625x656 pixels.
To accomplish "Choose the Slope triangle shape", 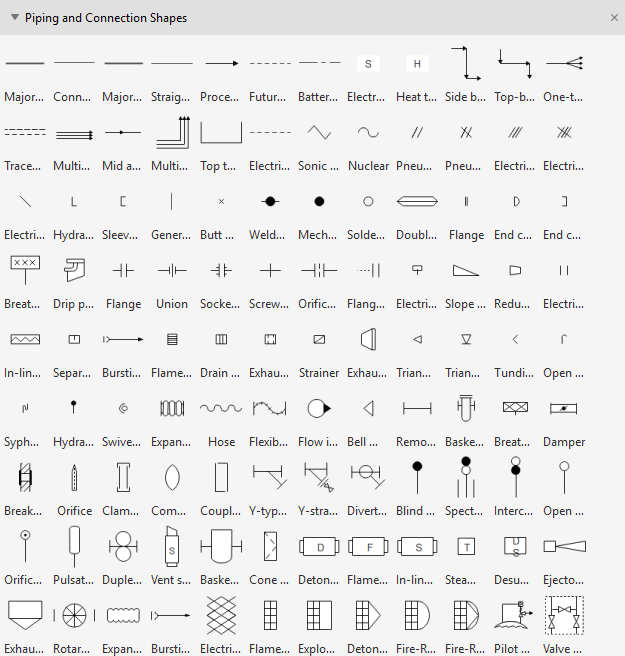I will (x=466, y=271).
